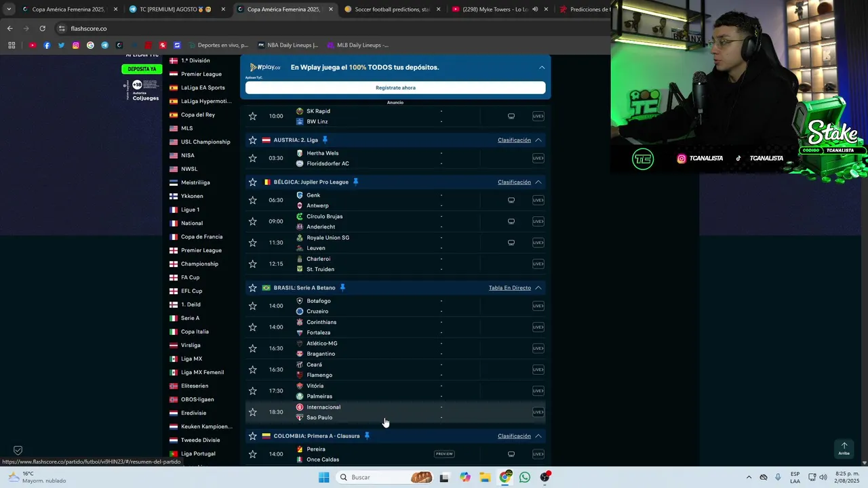Click the Regístrate ahora button
The width and height of the screenshot is (868, 488).
[395, 87]
